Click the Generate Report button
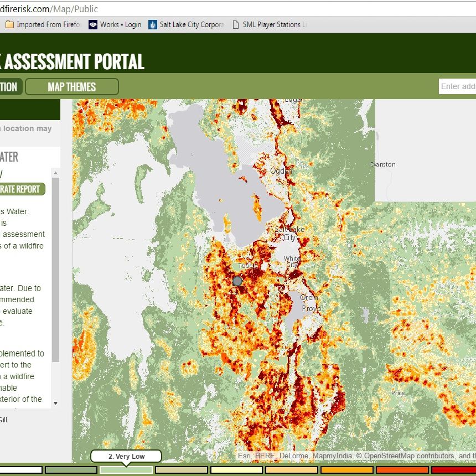The image size is (476, 476). [21, 189]
